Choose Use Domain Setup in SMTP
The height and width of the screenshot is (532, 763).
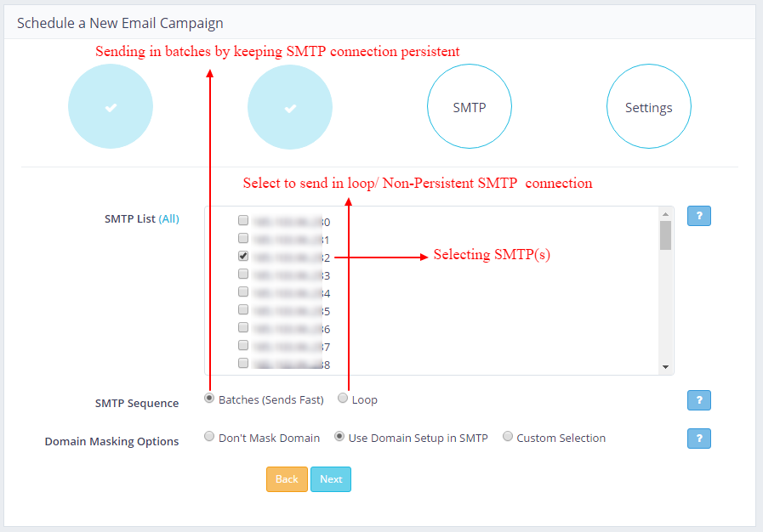339,437
